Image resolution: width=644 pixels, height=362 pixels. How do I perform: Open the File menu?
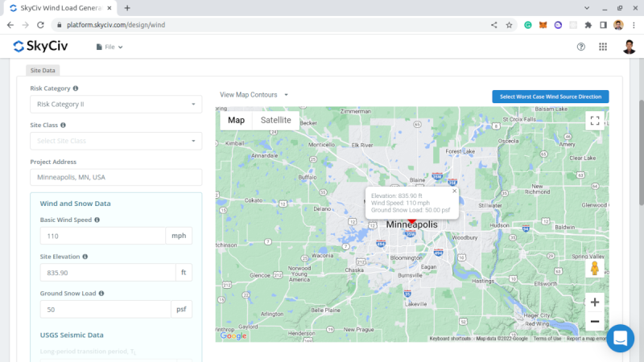coord(109,47)
